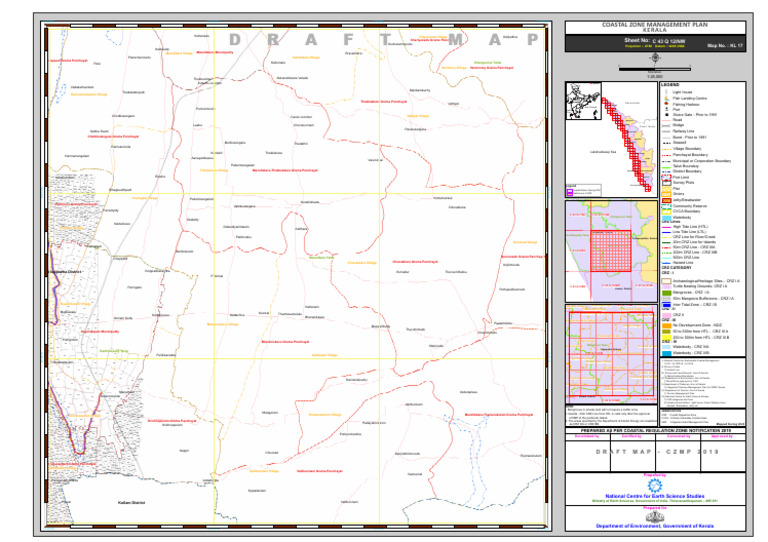Image resolution: width=768 pixels, height=542 pixels.
Task: Click the 'High Tide Line (HTL)' entry
Action: (690, 227)
